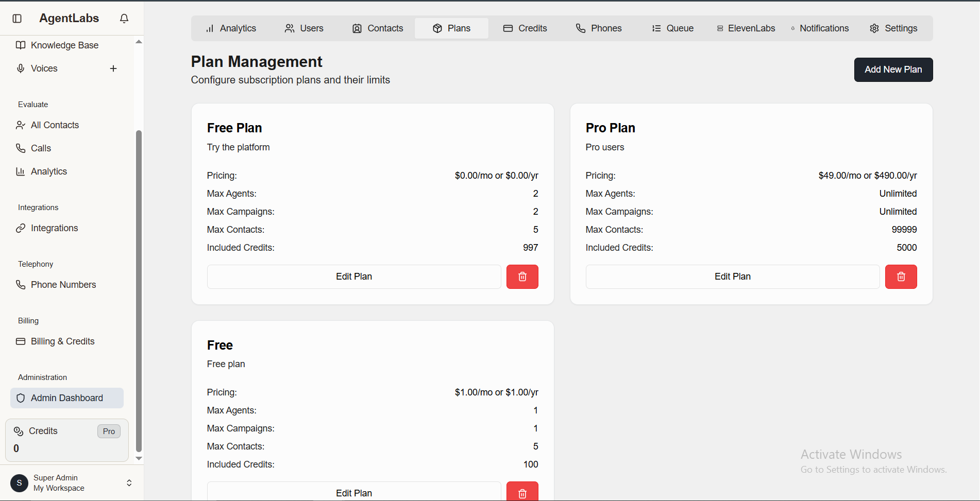Image resolution: width=980 pixels, height=501 pixels.
Task: Open the Settings gear tab
Action: click(893, 28)
